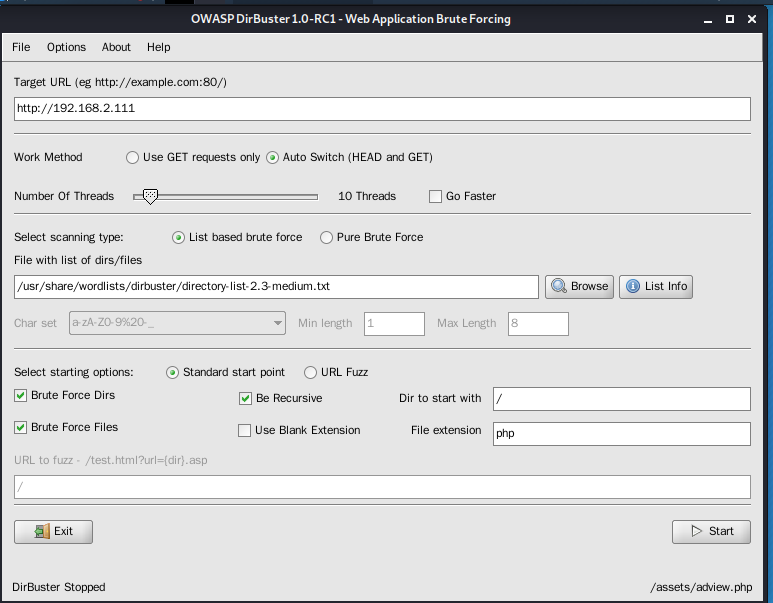Click the Exit button with door icon
The width and height of the screenshot is (773, 603).
[x=53, y=531]
